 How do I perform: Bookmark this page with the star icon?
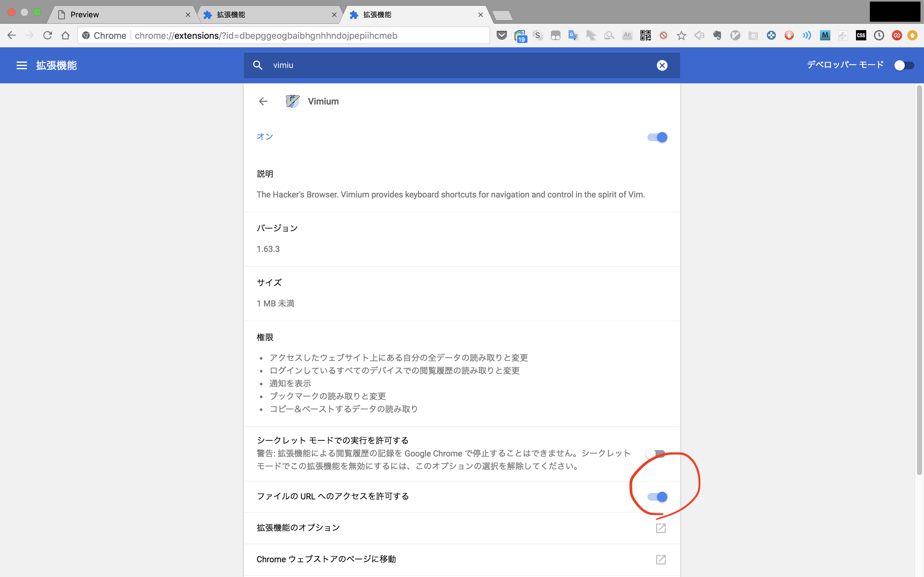[681, 35]
